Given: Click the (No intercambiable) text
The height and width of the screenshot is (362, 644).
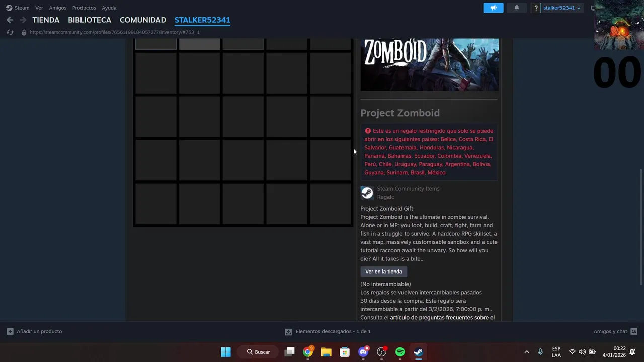Looking at the screenshot, I should point(385,284).
